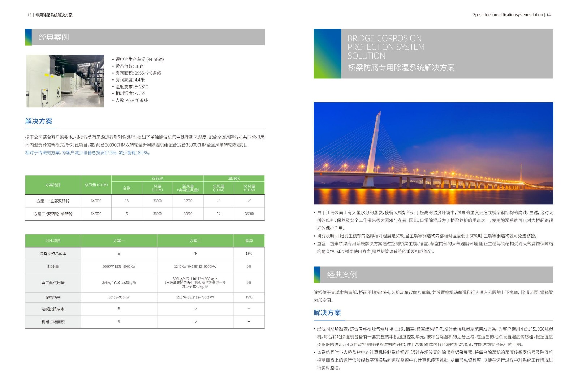Click the blue-green gradient block beside bridge title
Image resolution: width=578 pixels, height=392 pixels.
point(327,53)
